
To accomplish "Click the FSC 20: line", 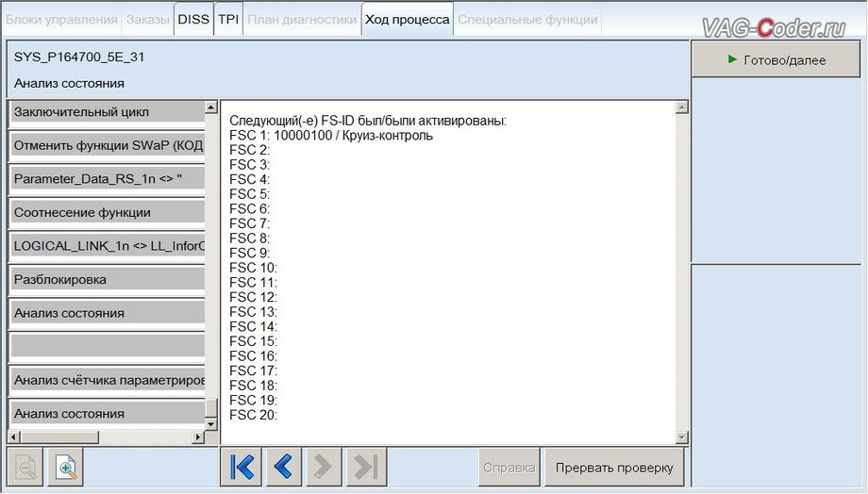I will point(254,415).
